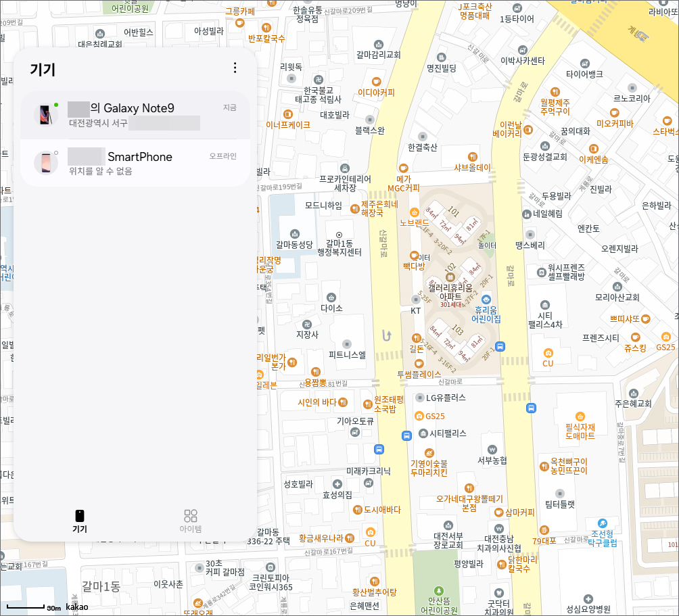Click the LG유플러스 map label

[446, 398]
